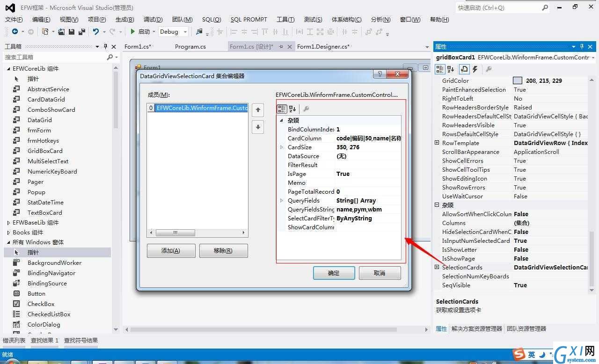Screen dimensions: 599x364
Task: Select SeqVisible True property value
Action: [x=520, y=285]
